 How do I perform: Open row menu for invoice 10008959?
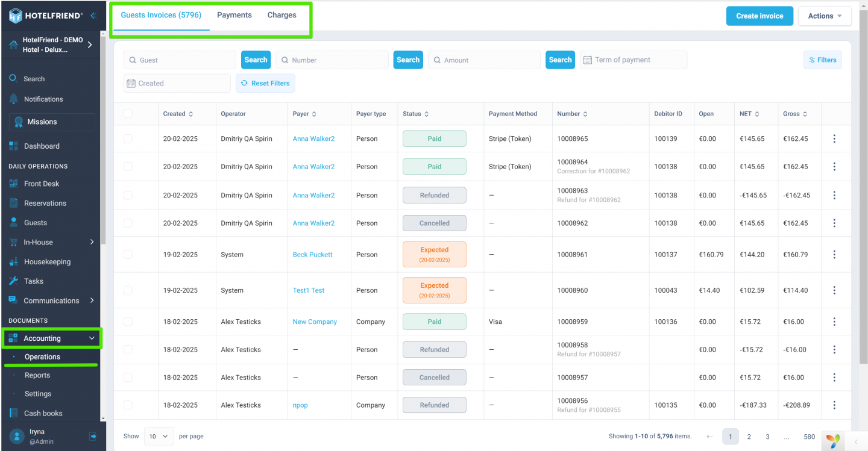834,322
